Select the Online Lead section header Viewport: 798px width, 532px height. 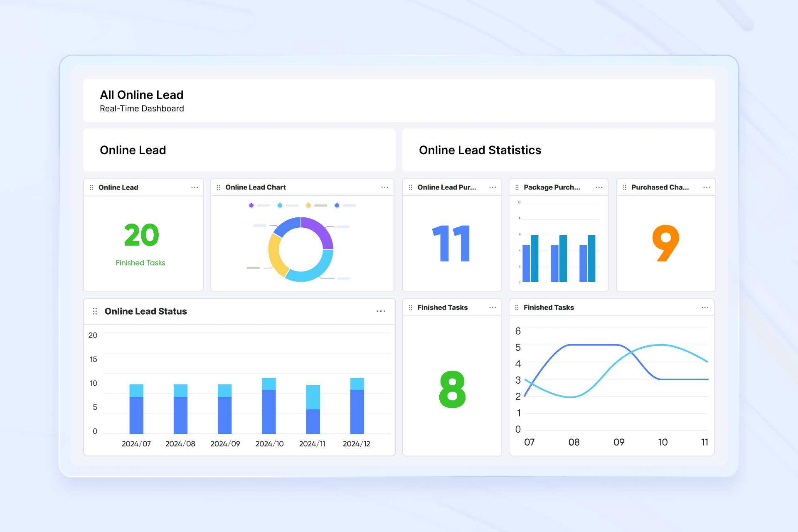pos(133,150)
